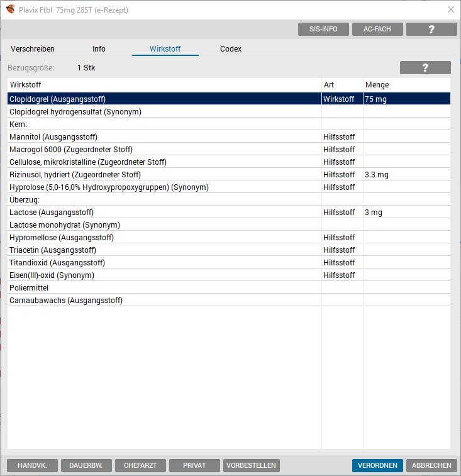This screenshot has width=461, height=476.
Task: Select the Überzug: row
Action: click(229, 200)
